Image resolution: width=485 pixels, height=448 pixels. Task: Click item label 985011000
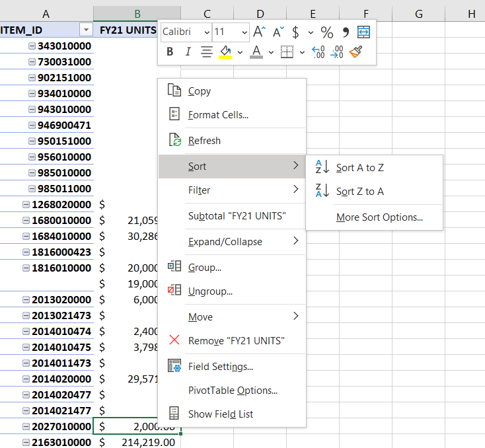64,189
